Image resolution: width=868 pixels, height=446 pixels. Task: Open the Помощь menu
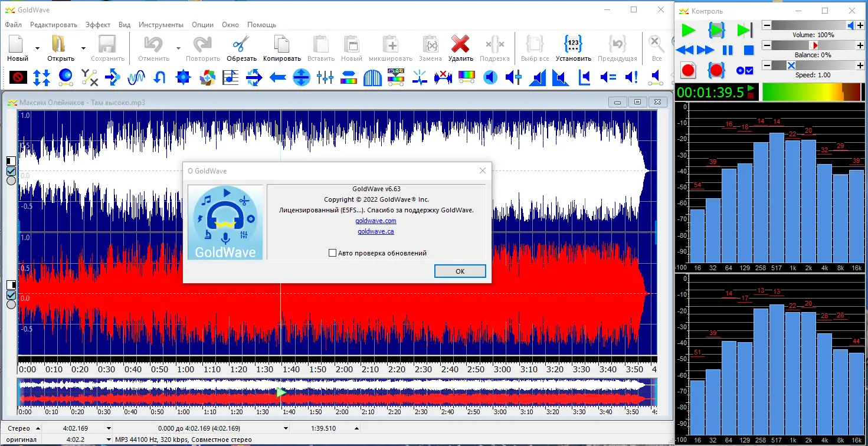[x=261, y=25]
